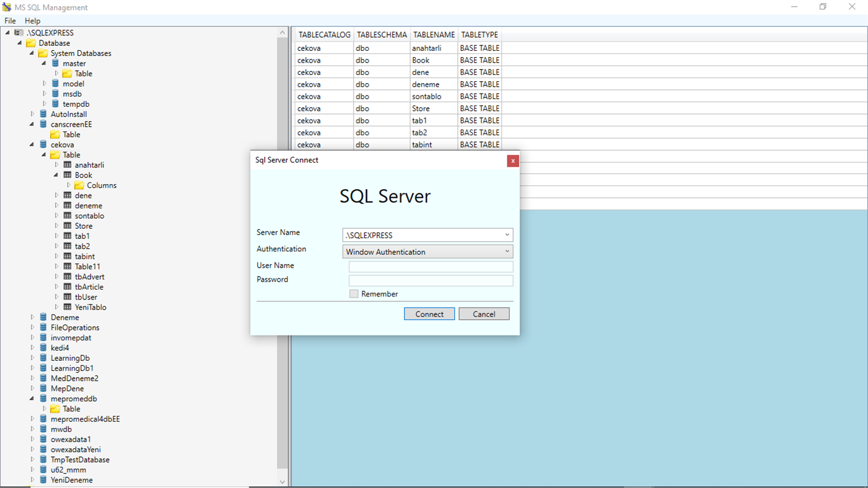Click the TABLENAME column header

point(434,35)
